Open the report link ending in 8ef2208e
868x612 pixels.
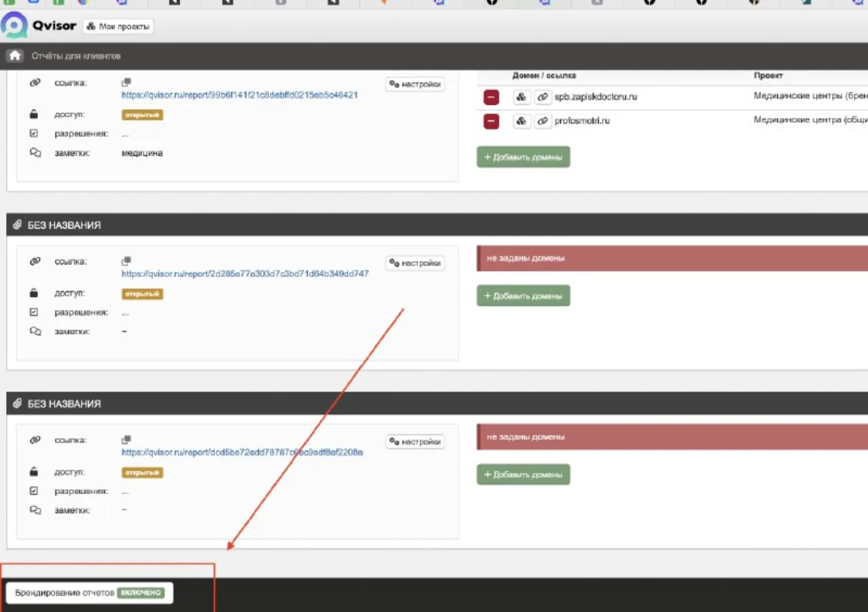(243, 452)
